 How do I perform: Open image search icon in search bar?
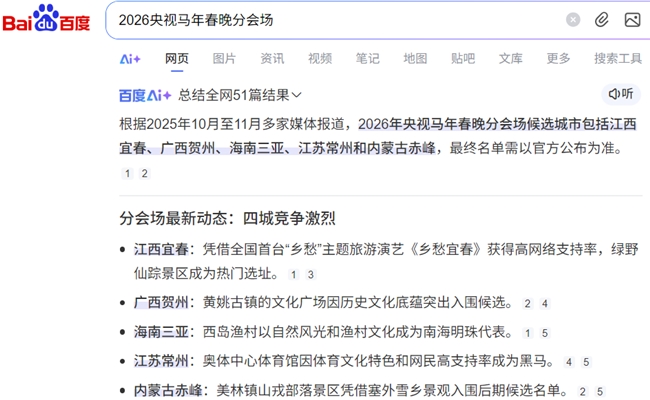632,20
